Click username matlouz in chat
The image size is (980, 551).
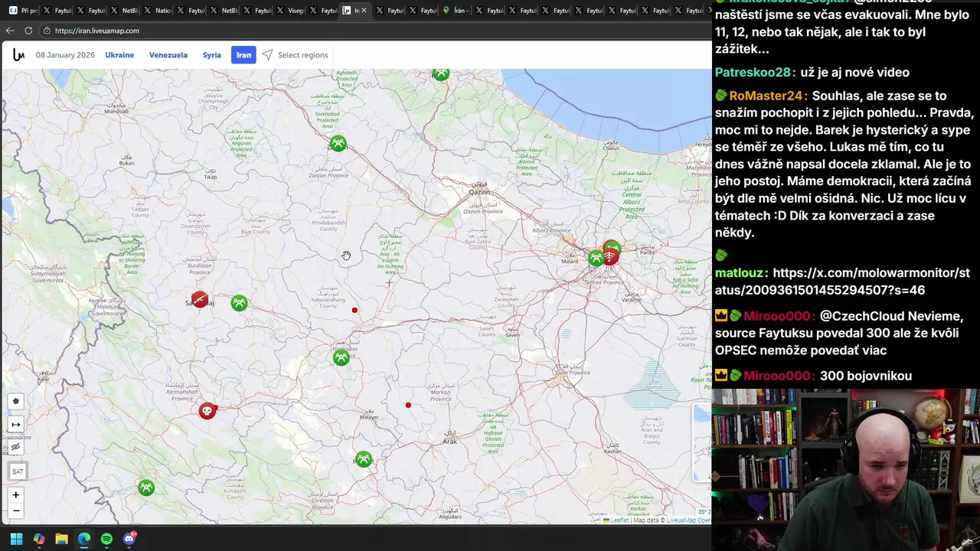coord(739,272)
